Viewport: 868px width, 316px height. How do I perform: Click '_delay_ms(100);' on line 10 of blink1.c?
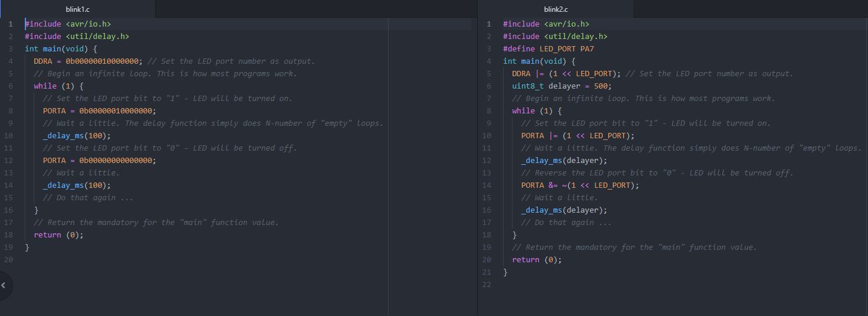pyautogui.click(x=77, y=136)
